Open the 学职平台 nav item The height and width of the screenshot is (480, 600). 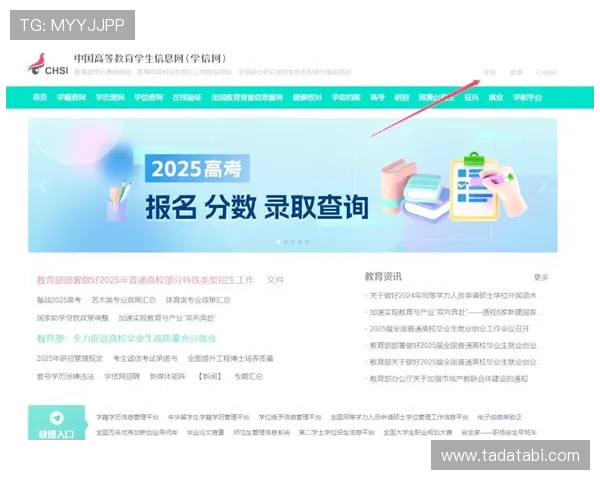click(527, 97)
